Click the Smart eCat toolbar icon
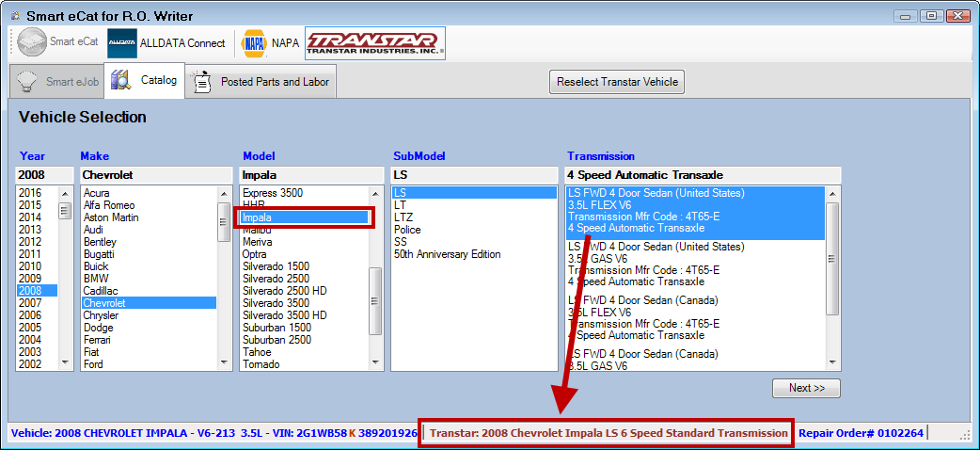This screenshot has width=980, height=450. pos(31,42)
